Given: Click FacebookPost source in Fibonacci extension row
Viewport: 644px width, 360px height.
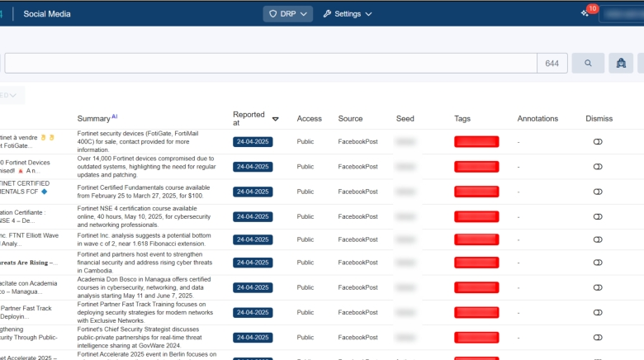Looking at the screenshot, I should click(358, 239).
